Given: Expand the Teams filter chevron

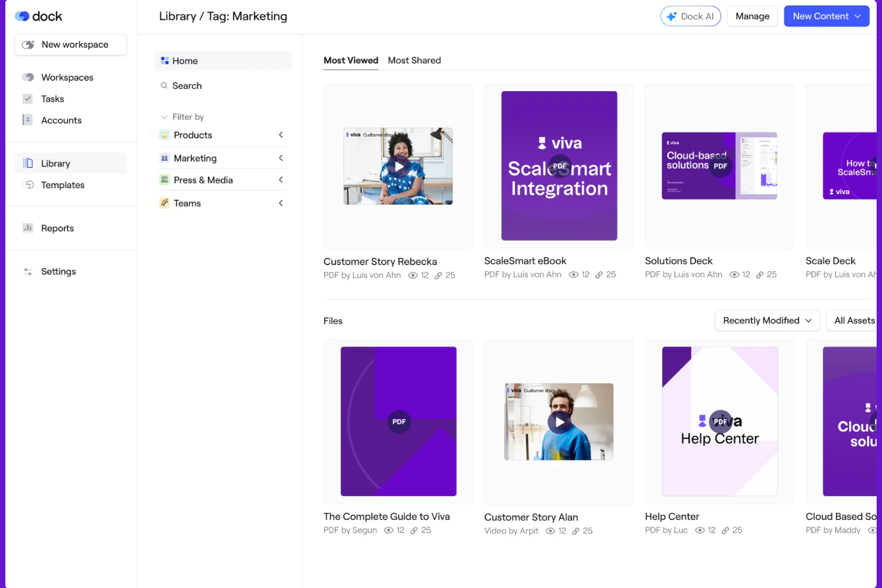Looking at the screenshot, I should pos(281,203).
